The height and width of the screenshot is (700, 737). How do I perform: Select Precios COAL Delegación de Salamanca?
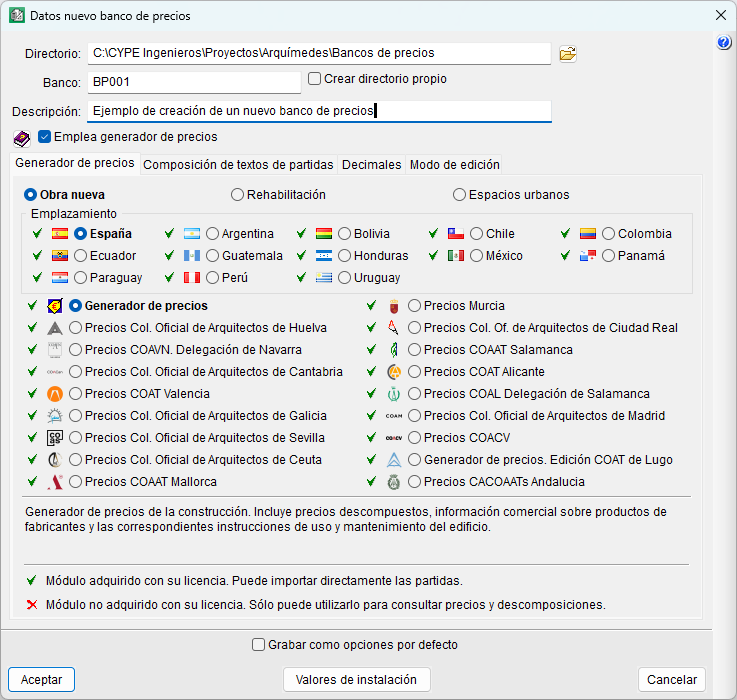coord(415,394)
